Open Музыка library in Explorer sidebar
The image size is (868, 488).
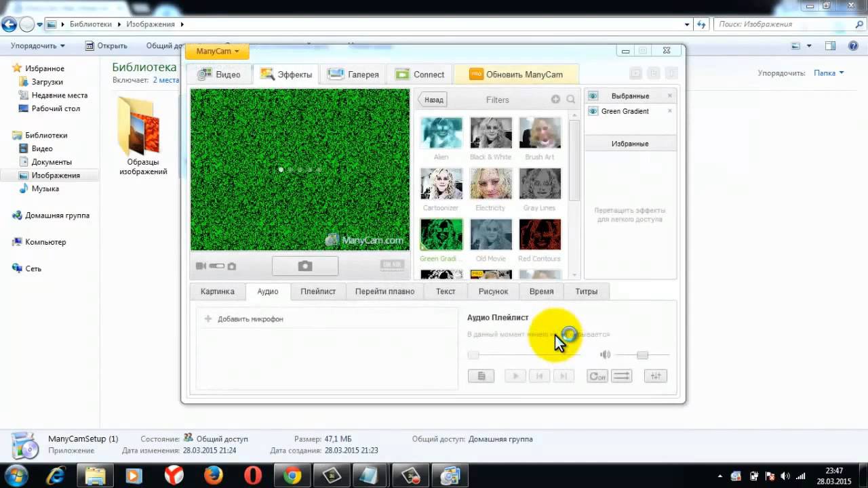pos(45,188)
